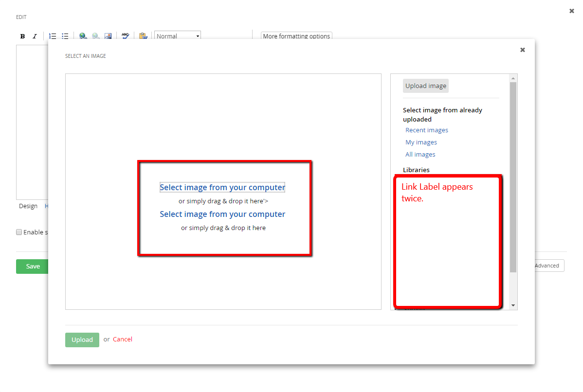Click the first Select image from your computer link
This screenshot has width=583, height=392.
[222, 187]
